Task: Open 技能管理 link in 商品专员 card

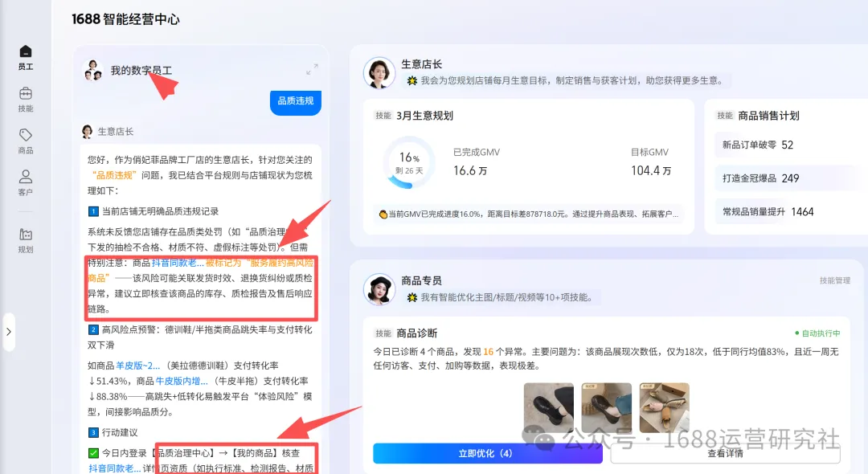Action: pyautogui.click(x=835, y=280)
